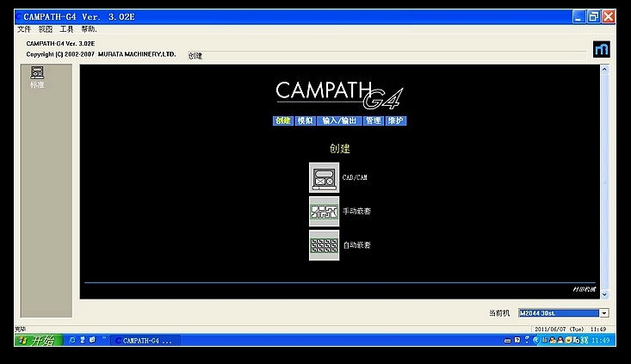The image size is (631, 364).
Task: Click the Murata logo icon at top right
Action: [x=602, y=49]
